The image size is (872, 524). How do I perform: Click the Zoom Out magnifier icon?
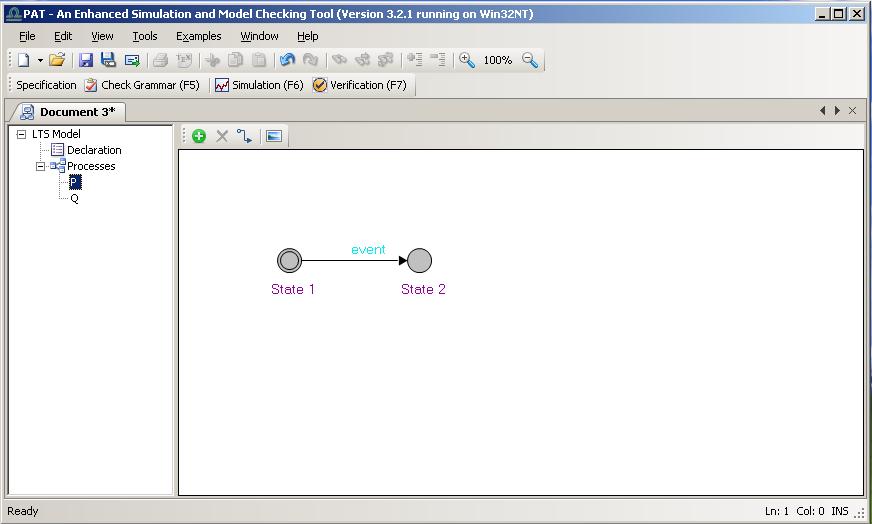click(x=530, y=60)
